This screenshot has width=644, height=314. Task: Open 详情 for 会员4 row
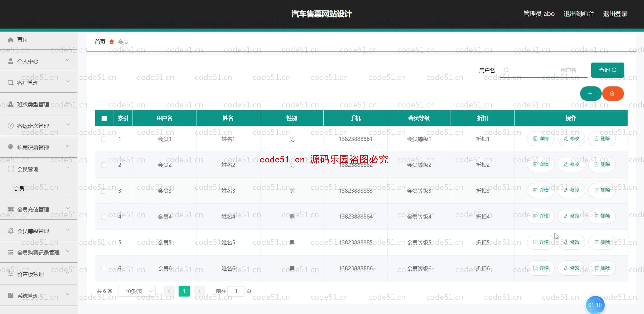pyautogui.click(x=541, y=216)
